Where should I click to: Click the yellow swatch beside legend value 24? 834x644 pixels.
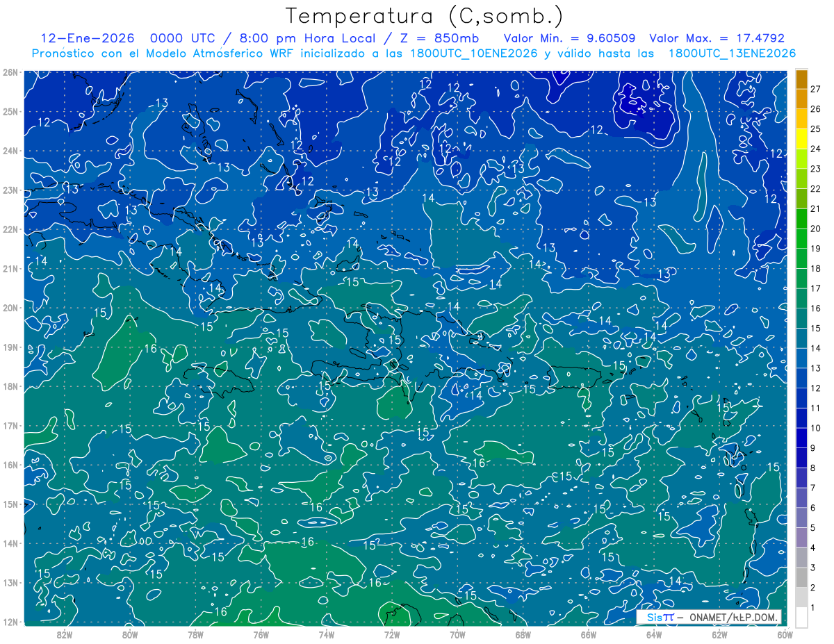(x=802, y=140)
